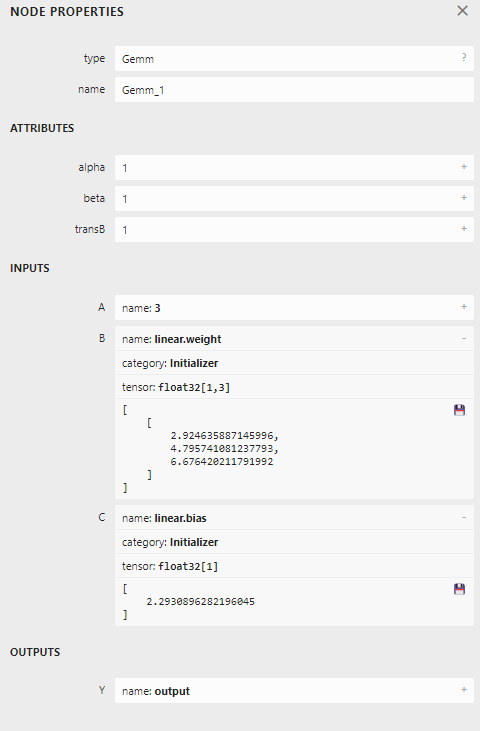Close the Node Properties panel
480x731 pixels.
click(x=462, y=11)
